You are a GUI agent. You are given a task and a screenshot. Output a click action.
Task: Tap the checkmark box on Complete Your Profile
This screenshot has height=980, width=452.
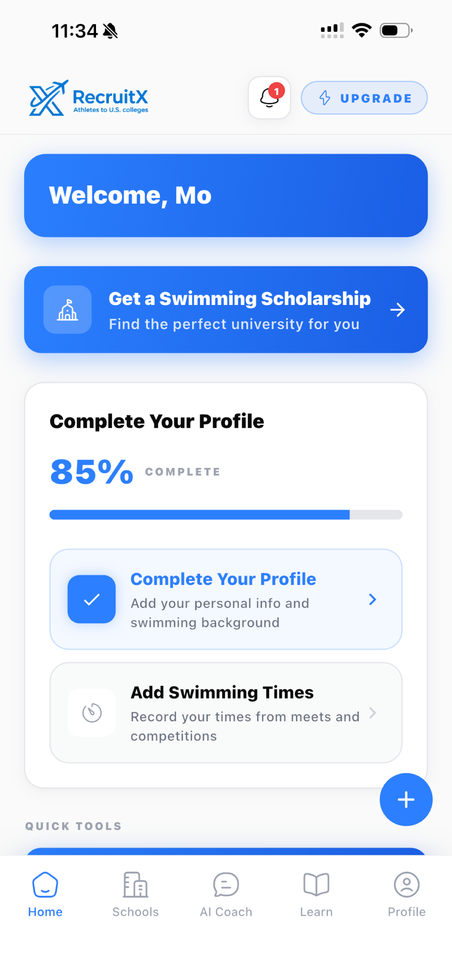click(92, 599)
